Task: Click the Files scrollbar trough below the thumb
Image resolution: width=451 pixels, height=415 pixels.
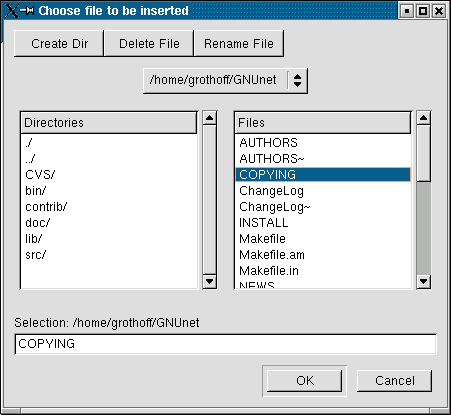Action: pyautogui.click(x=424, y=228)
